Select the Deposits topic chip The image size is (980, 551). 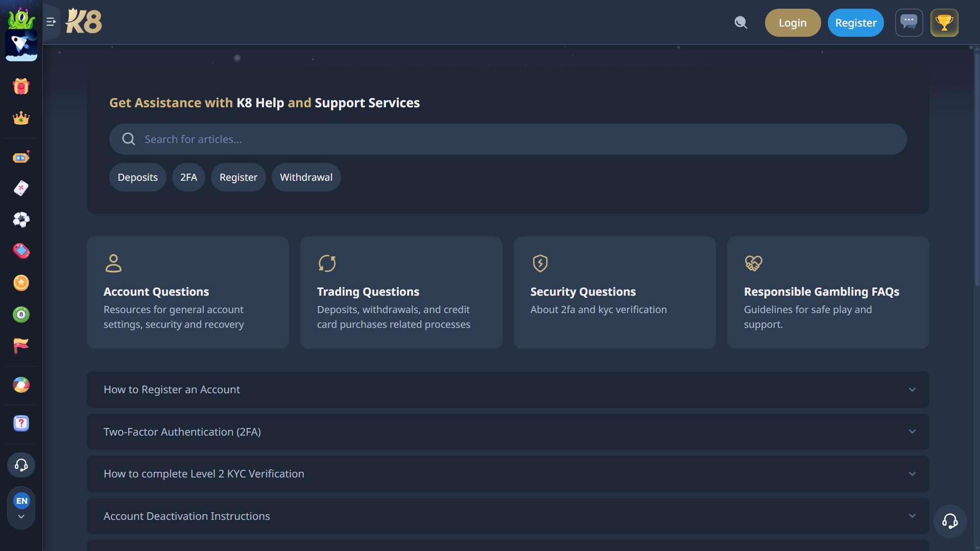coord(137,177)
